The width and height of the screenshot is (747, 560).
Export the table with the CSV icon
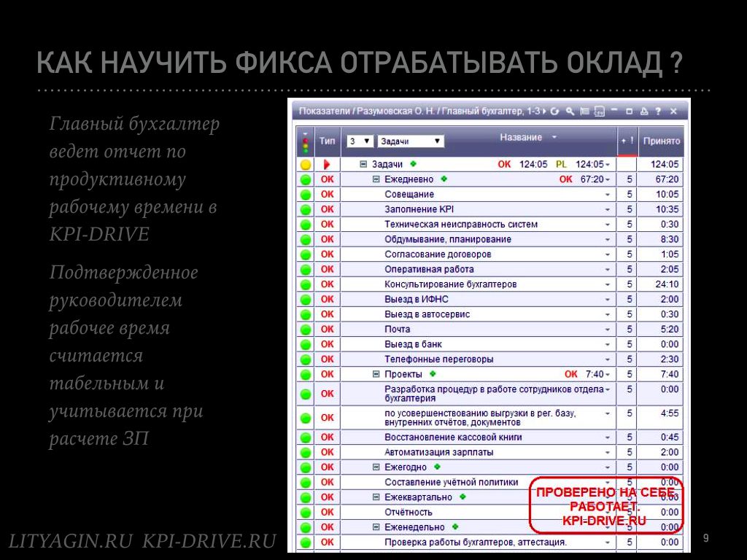tap(600, 112)
